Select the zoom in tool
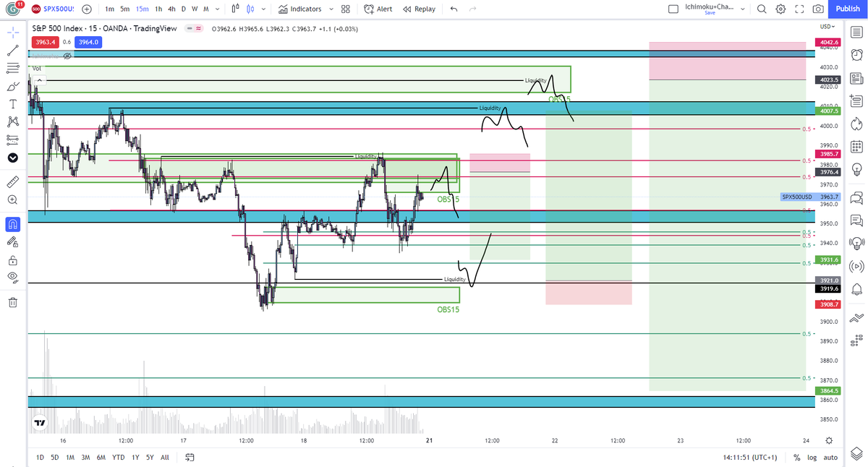 click(x=12, y=199)
